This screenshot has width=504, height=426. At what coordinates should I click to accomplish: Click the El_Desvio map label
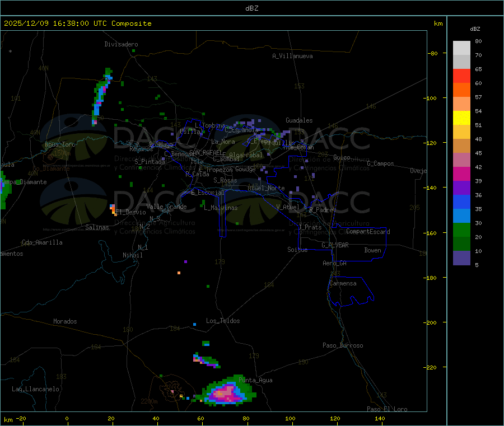(x=130, y=212)
